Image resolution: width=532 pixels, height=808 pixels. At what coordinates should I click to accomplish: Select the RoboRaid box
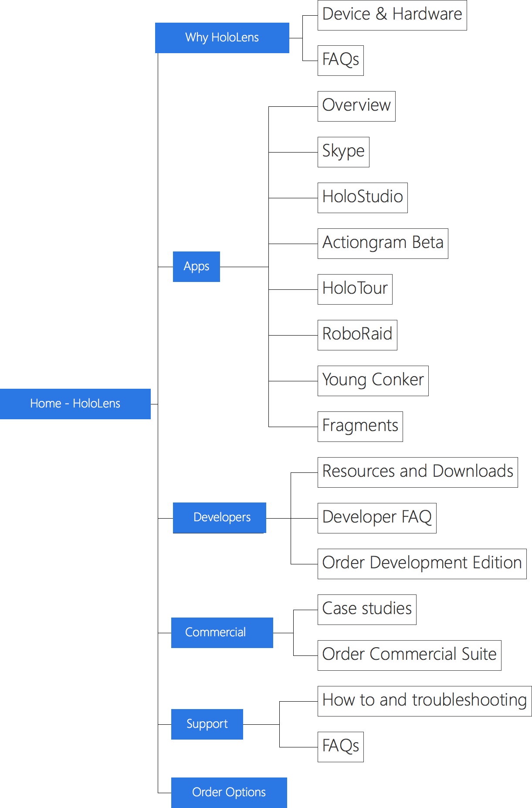pyautogui.click(x=357, y=335)
